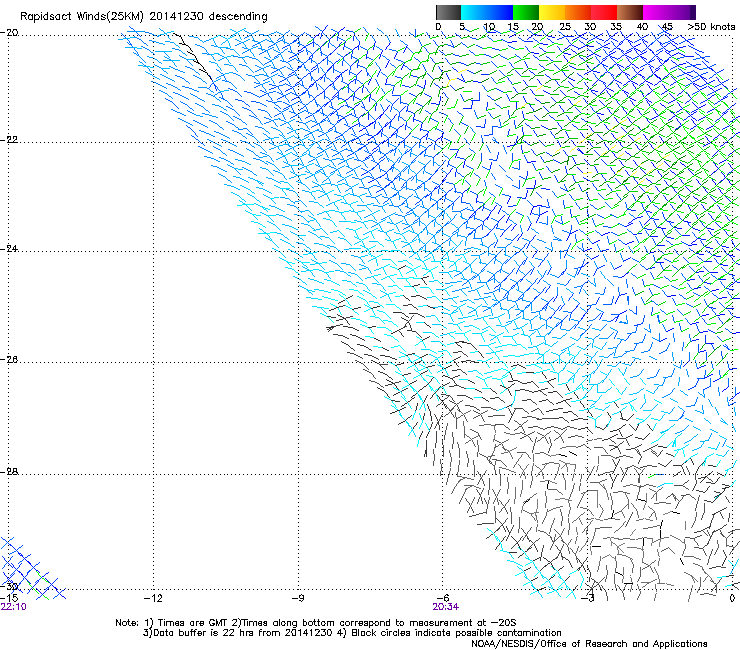Screen dimensions: 740x650
Task: Click the NOAA/NESDIS Office of Research credit
Action: click(x=589, y=644)
